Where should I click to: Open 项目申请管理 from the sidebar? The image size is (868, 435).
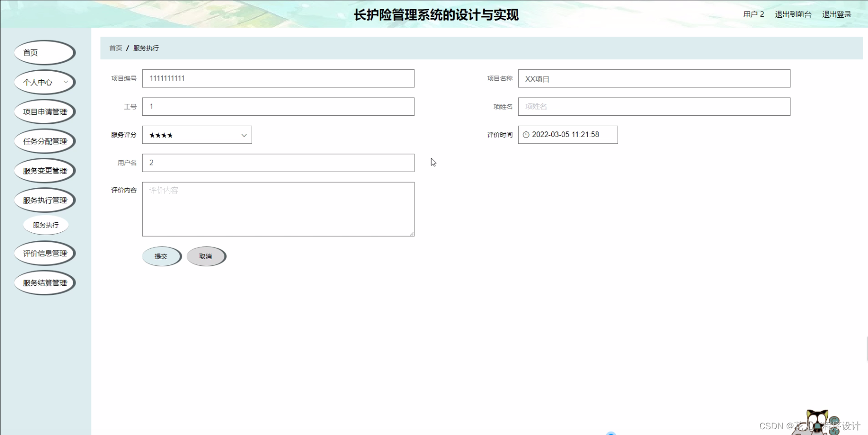(45, 111)
